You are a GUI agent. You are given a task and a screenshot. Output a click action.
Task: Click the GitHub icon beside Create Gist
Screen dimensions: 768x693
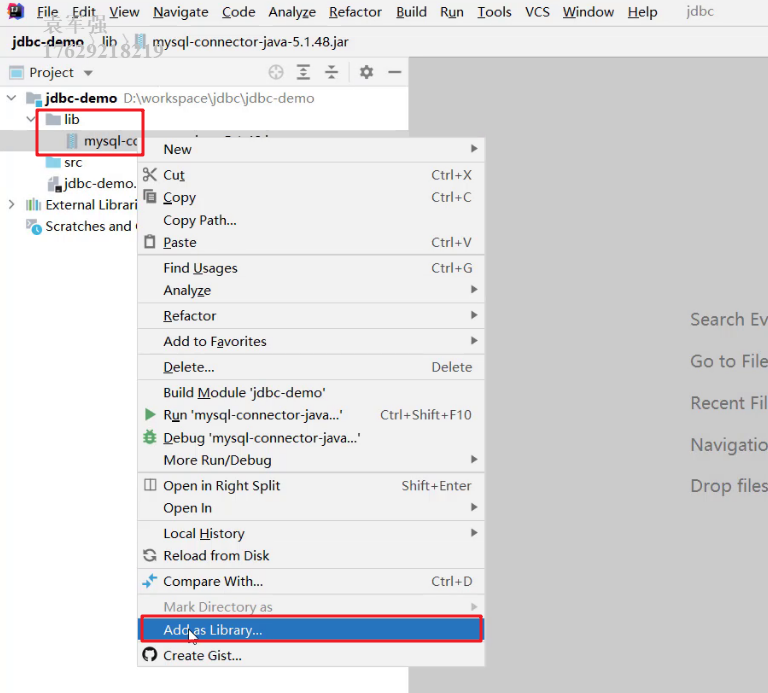pyautogui.click(x=150, y=656)
